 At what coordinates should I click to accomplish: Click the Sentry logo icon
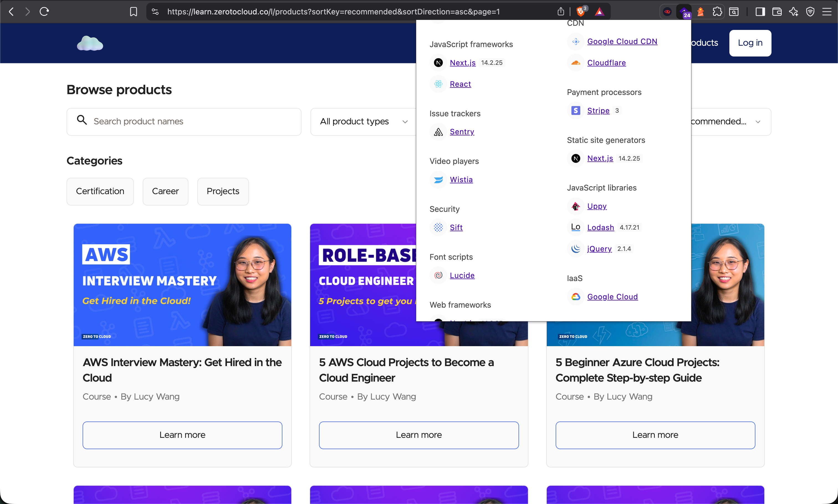tap(438, 132)
